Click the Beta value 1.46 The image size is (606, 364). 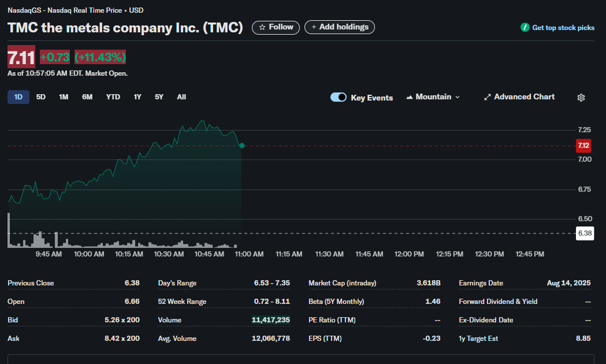pyautogui.click(x=433, y=302)
